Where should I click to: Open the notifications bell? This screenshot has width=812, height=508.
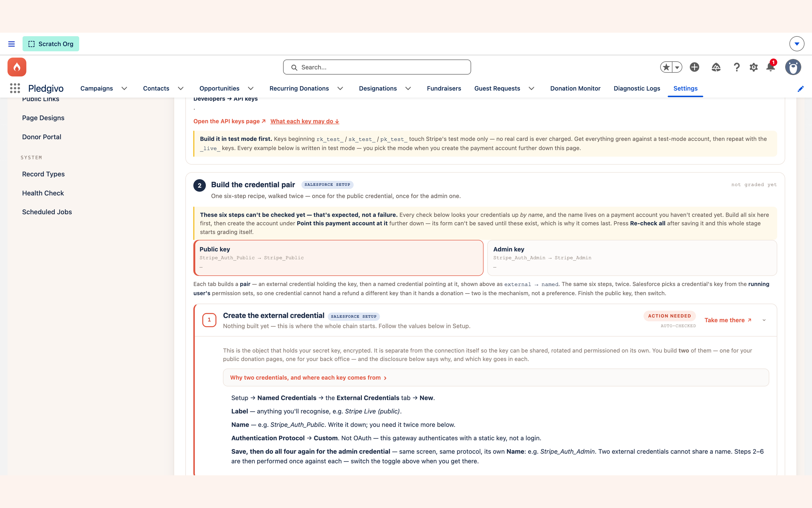click(x=771, y=67)
